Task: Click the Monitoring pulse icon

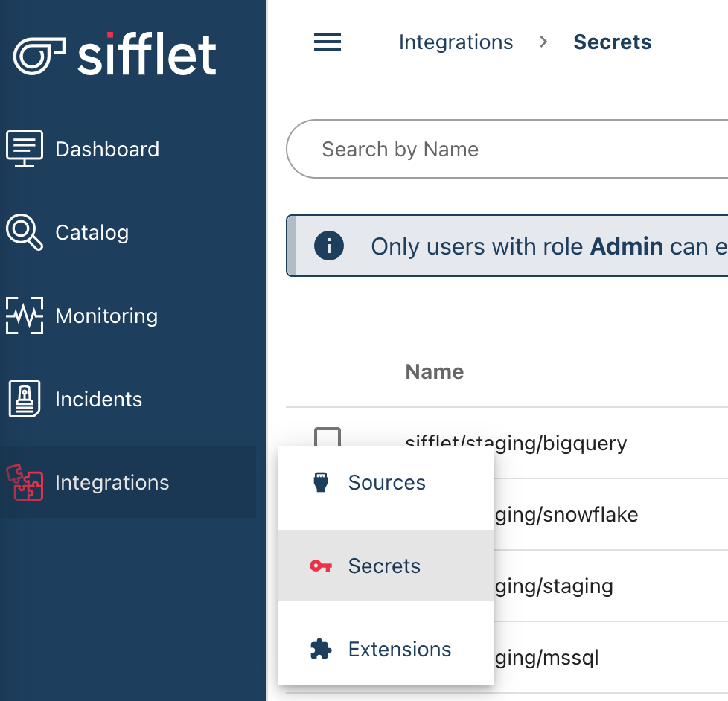Action: 25,316
